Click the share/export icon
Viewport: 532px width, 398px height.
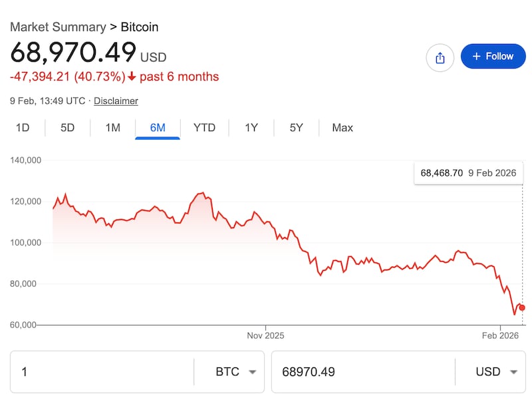tap(440, 57)
